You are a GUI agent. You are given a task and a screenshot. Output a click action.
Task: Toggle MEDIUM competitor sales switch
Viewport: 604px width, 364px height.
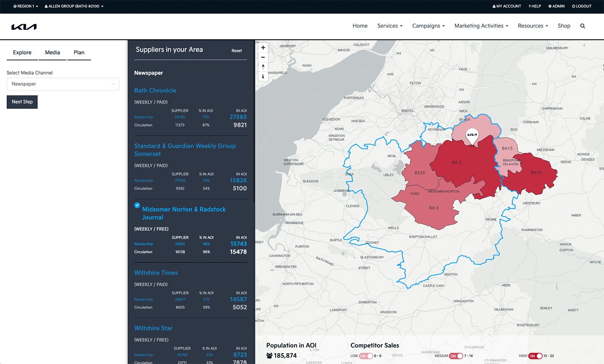coord(456,356)
